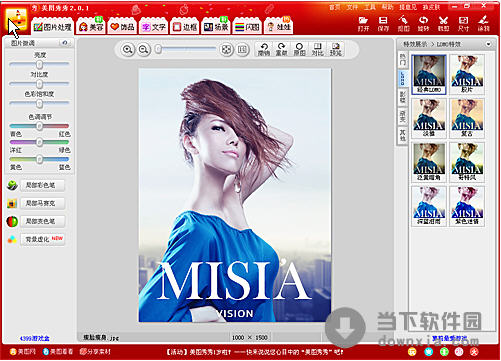Switch to the 文字 text tab
Screen dimensions: 501x361
[153, 27]
